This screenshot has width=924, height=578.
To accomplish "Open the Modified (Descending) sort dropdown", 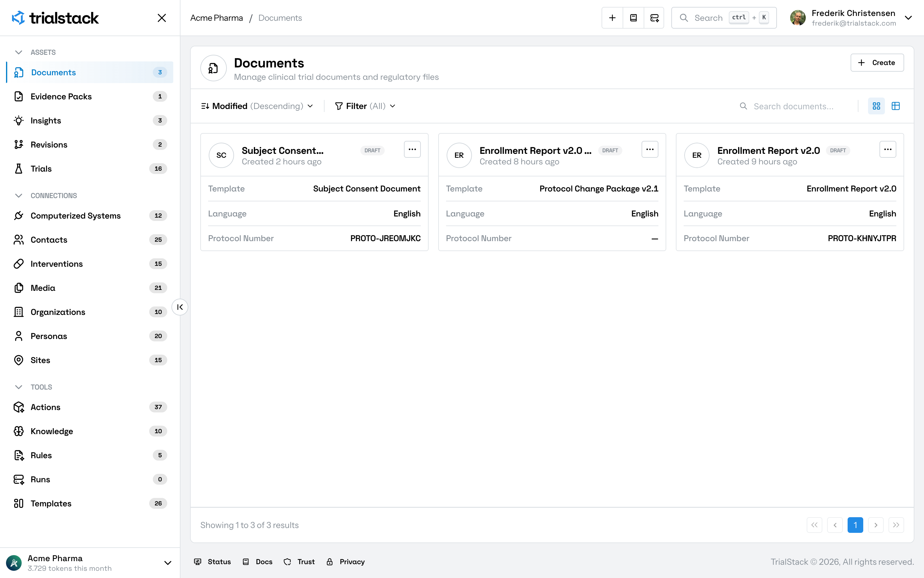I will coord(257,106).
